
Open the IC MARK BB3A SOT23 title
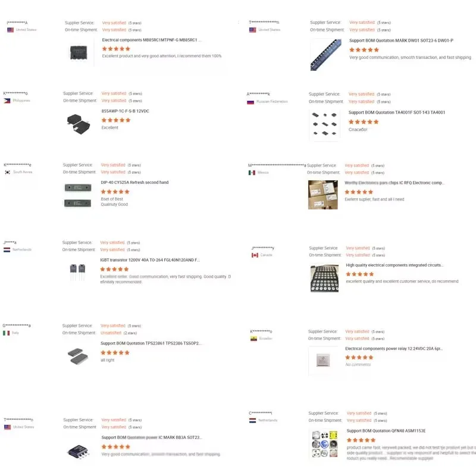click(152, 437)
